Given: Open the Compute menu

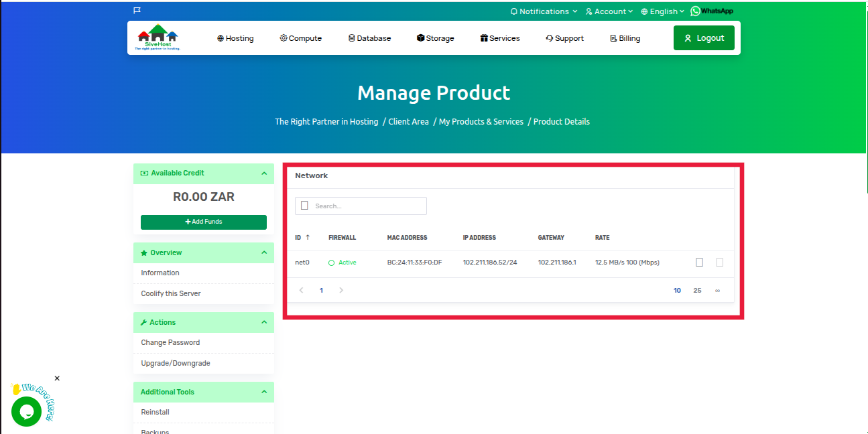Looking at the screenshot, I should tap(301, 38).
